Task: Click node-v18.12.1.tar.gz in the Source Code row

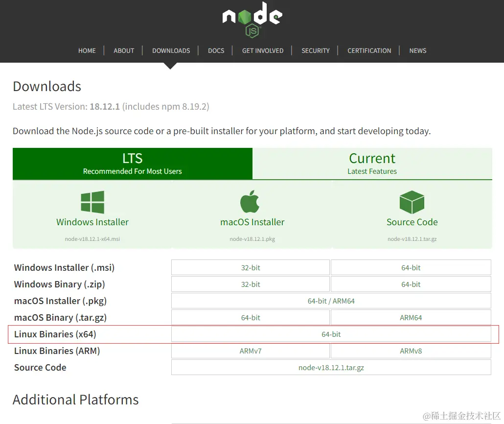Action: coord(331,367)
